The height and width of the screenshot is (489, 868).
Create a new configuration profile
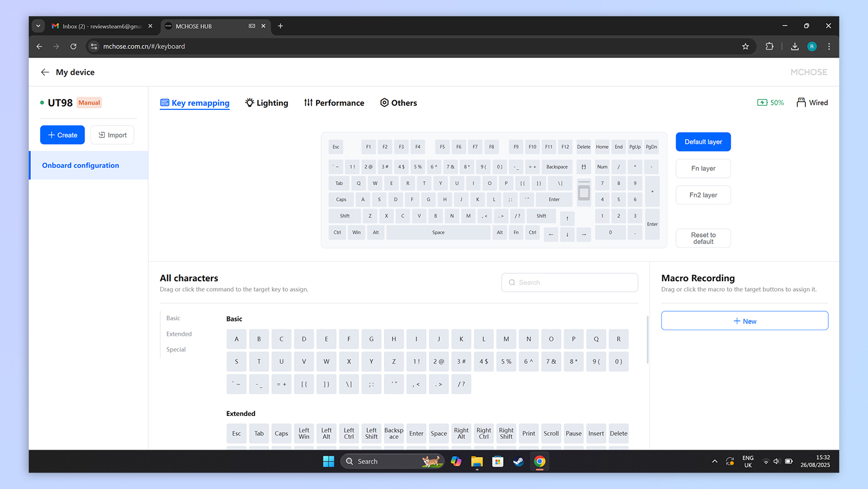tap(62, 135)
